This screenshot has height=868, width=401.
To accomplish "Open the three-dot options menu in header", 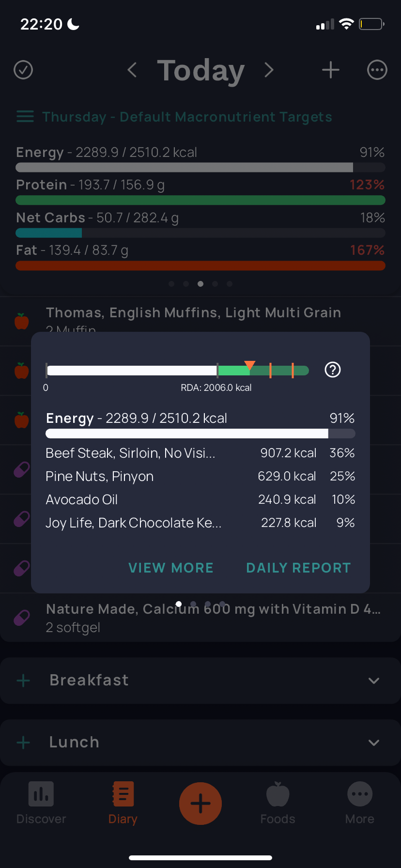I will coord(377,70).
